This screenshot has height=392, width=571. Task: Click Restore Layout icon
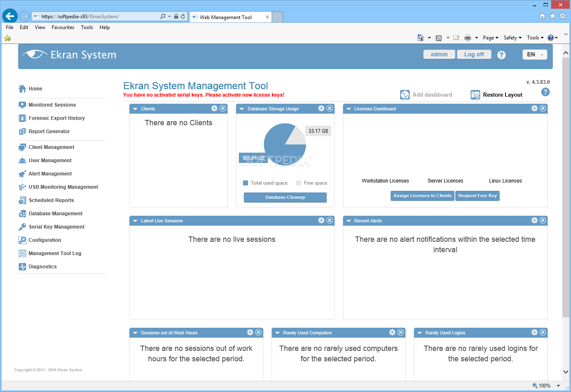(x=475, y=95)
